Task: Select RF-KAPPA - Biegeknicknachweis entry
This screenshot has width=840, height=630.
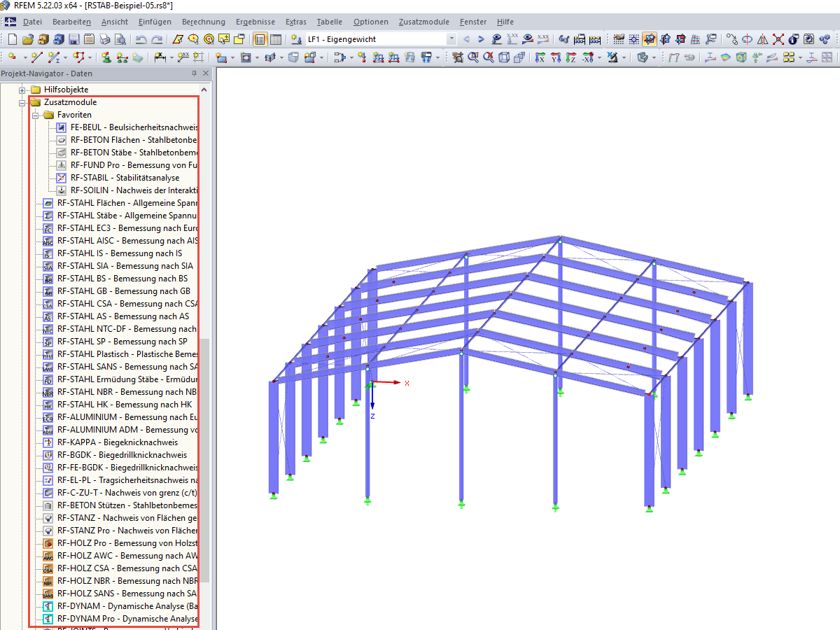Action: coord(118,442)
